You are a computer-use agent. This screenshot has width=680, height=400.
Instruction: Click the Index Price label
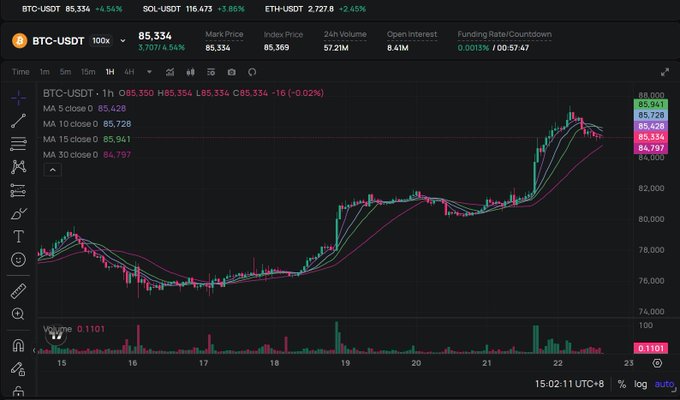(283, 34)
